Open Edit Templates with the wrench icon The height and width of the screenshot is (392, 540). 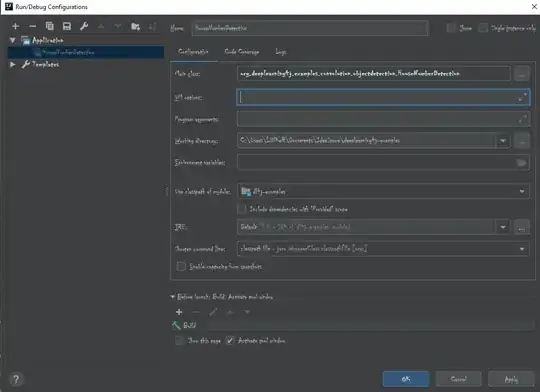84,26
